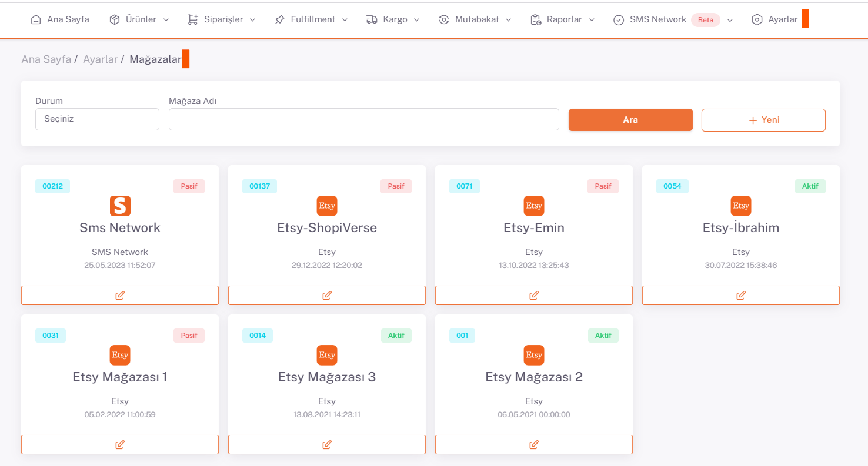Expand the Kargo menu chevron
Screen dimensions: 868x466
click(416, 20)
